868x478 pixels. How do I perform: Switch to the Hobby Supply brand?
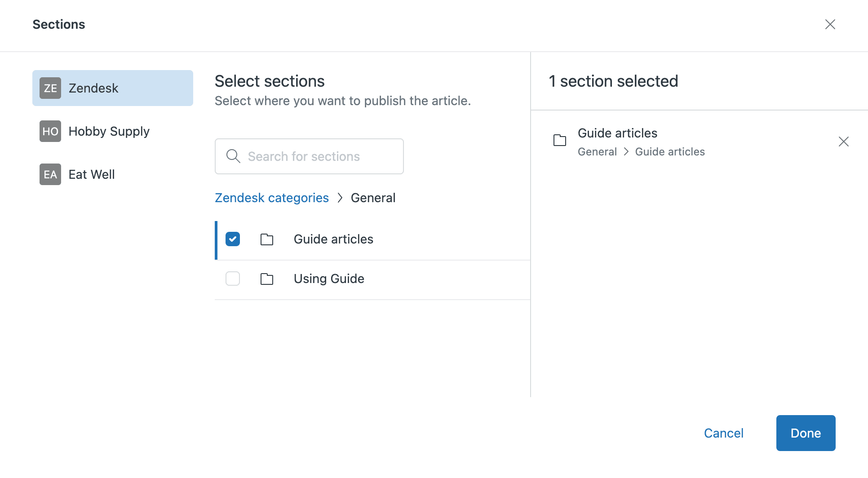(x=109, y=131)
